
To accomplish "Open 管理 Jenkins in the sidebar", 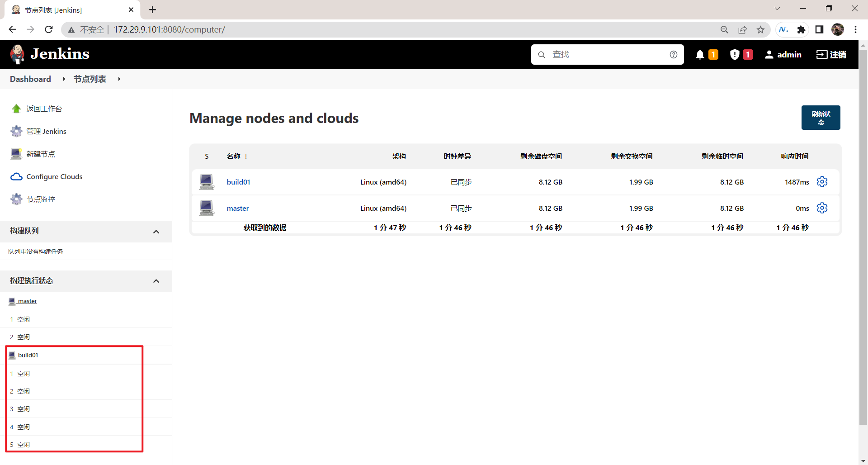I will coord(46,131).
